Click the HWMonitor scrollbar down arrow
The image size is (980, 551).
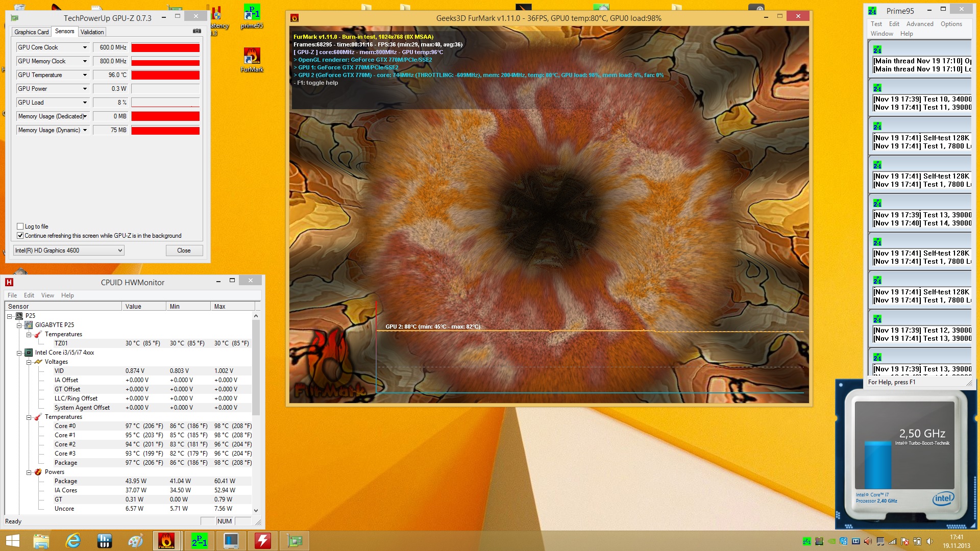tap(256, 510)
